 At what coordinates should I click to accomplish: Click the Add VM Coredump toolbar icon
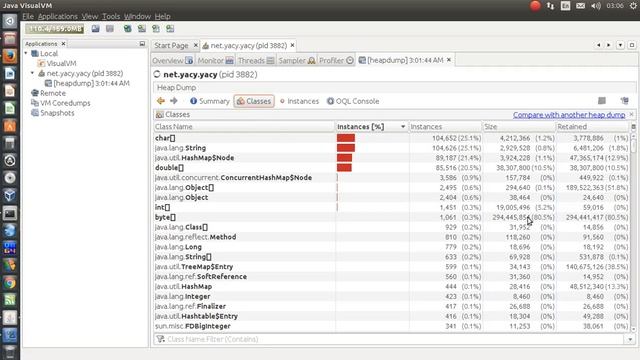point(156,29)
